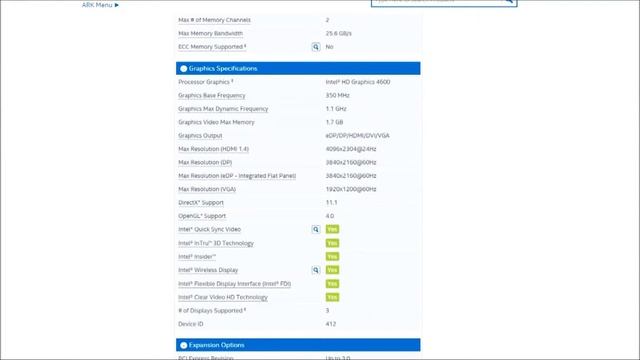The image size is (640, 360).
Task: Collapse the Graphics Specifications section header
Action: click(x=298, y=69)
